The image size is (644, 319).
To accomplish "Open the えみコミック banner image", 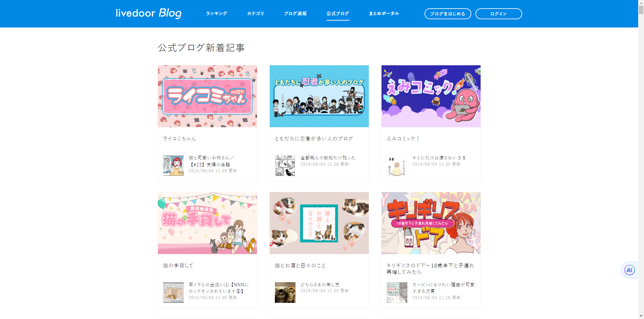I will [431, 96].
